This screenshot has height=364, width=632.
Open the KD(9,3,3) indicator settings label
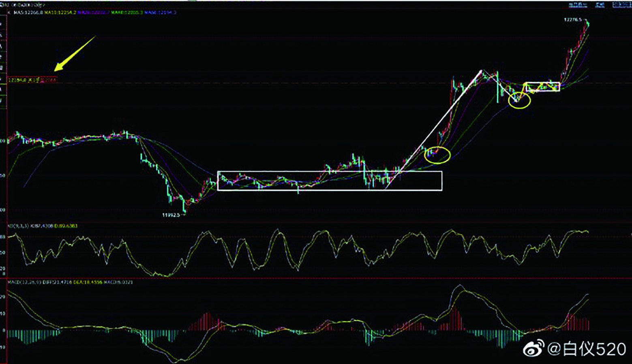pos(18,226)
